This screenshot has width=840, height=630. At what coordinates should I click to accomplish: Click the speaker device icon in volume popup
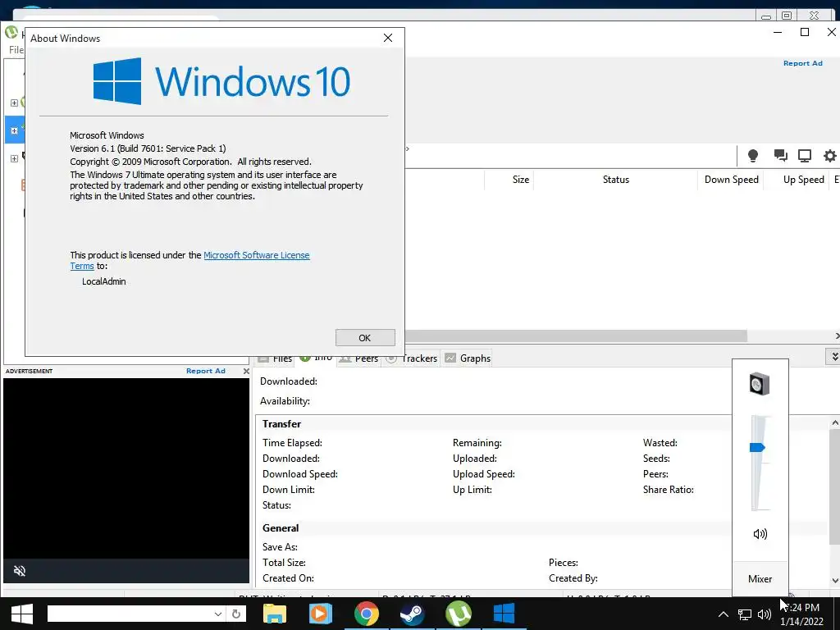pyautogui.click(x=760, y=384)
